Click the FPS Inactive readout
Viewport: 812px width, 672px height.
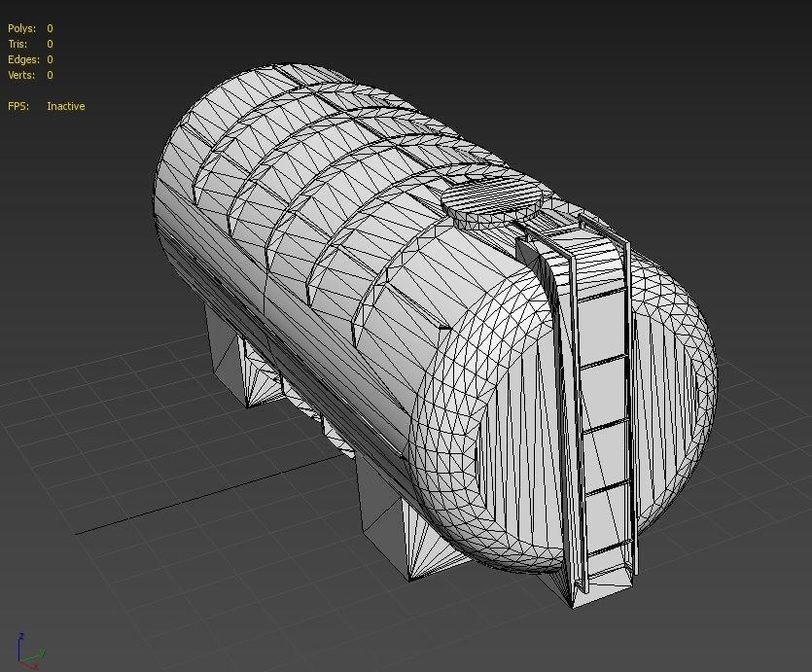pos(46,106)
